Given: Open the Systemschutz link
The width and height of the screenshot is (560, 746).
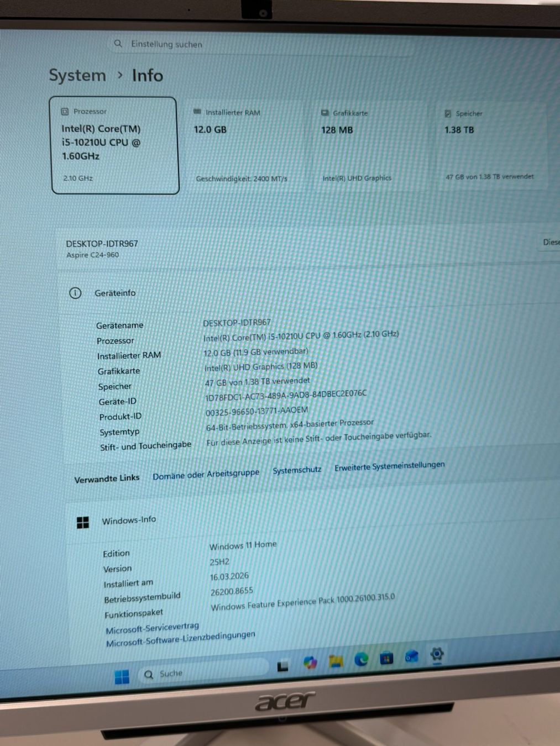Looking at the screenshot, I should pos(297,470).
